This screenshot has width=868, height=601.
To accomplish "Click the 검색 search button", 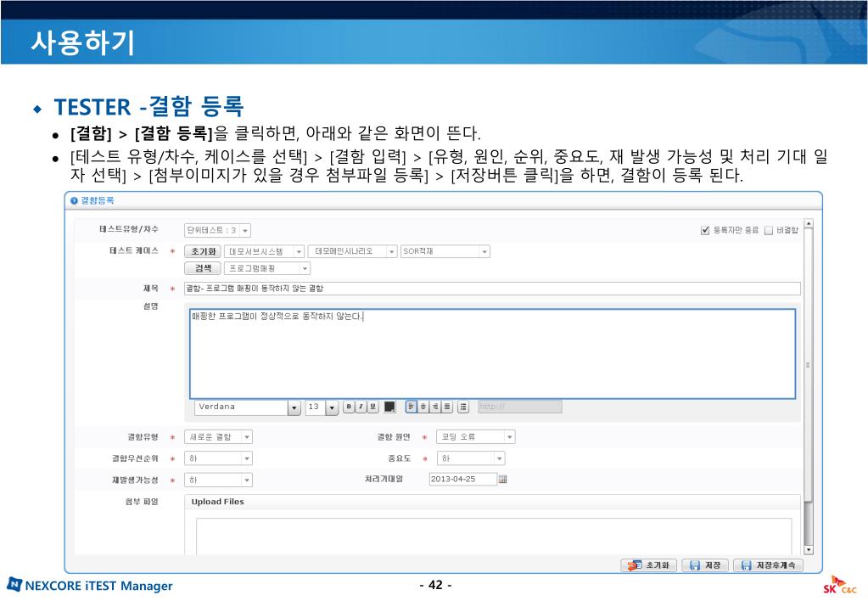I will 203,268.
